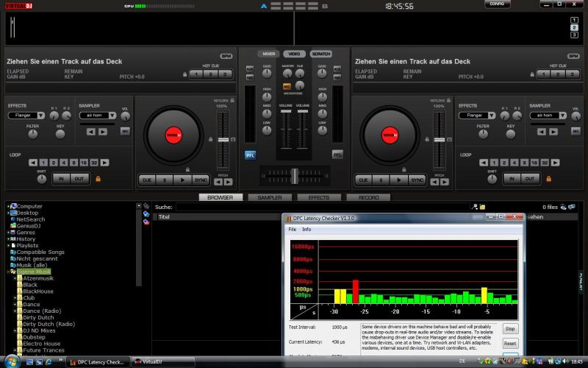Start playback on the right deck
The image size is (588, 368).
pos(399,180)
